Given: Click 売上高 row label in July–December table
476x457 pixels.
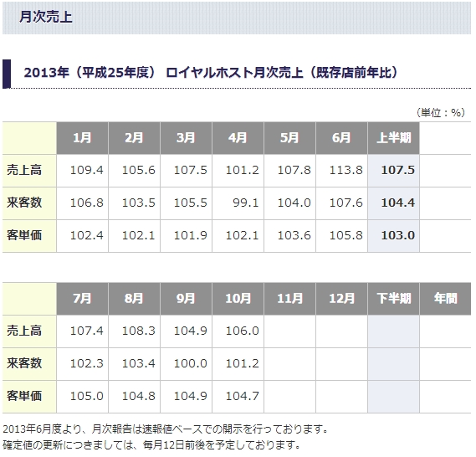Looking at the screenshot, I should pyautogui.click(x=29, y=331).
